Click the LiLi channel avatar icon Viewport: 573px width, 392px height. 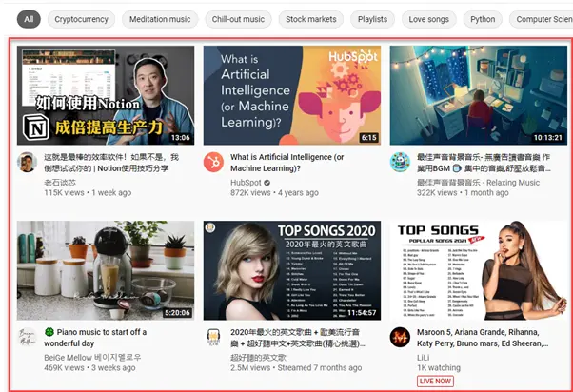[x=400, y=337]
